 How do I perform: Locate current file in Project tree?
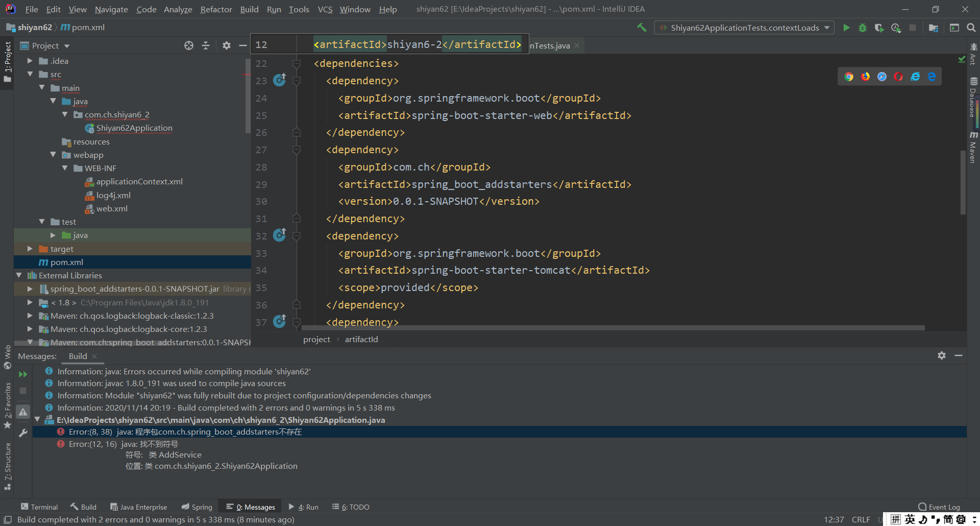click(x=189, y=45)
